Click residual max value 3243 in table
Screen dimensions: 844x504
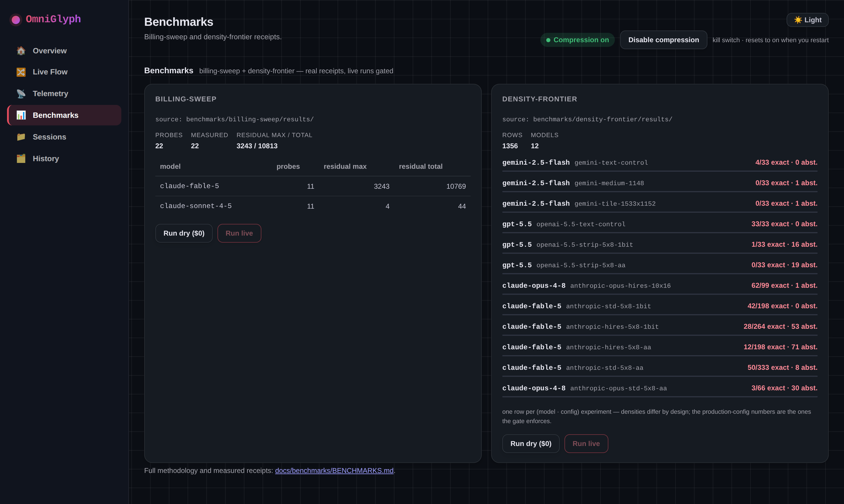click(x=382, y=186)
